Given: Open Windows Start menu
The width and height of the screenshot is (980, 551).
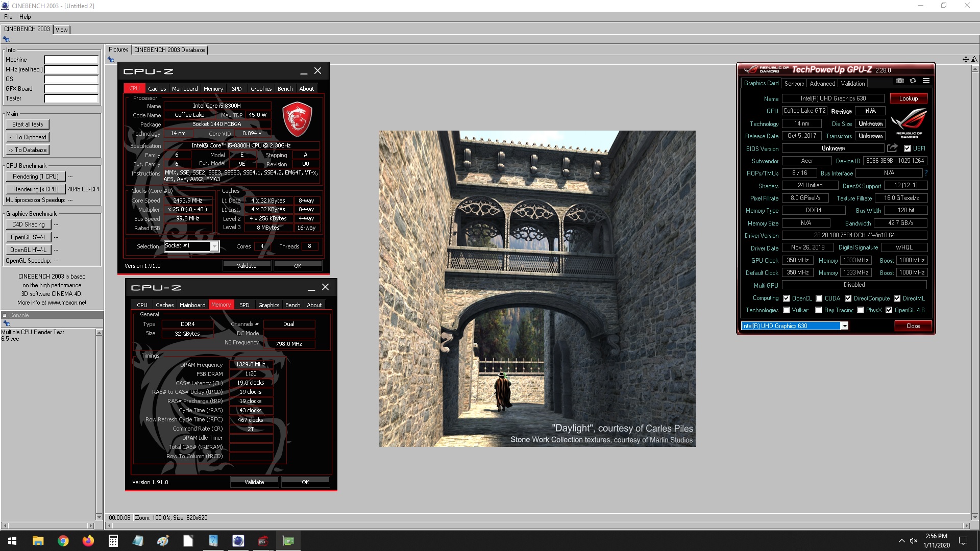Looking at the screenshot, I should click(x=12, y=541).
